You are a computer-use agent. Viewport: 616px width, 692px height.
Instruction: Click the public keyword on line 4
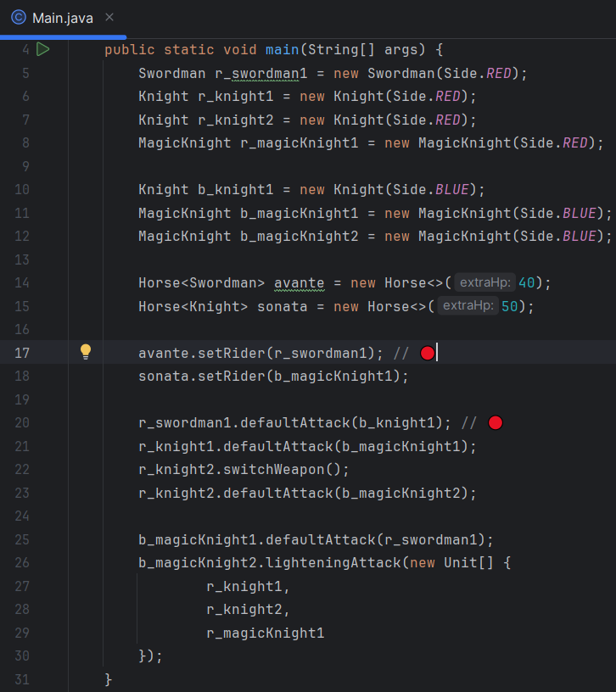(x=130, y=49)
